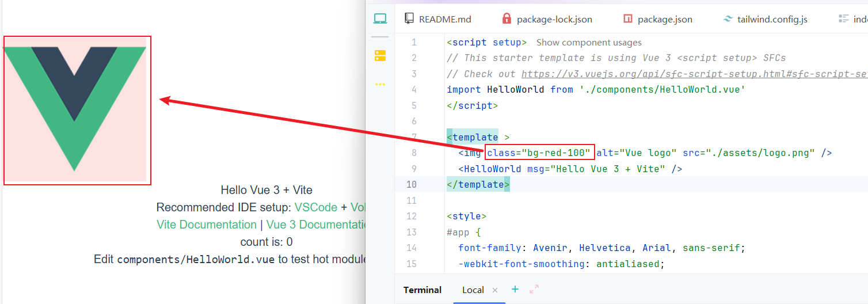Click the #app selector line
This screenshot has height=304, width=868.
pos(464,233)
